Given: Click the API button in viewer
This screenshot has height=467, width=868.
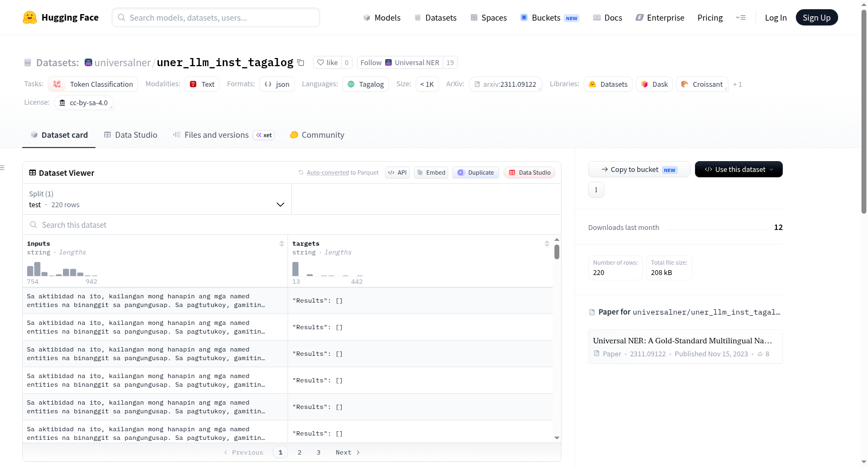Looking at the screenshot, I should click(397, 172).
